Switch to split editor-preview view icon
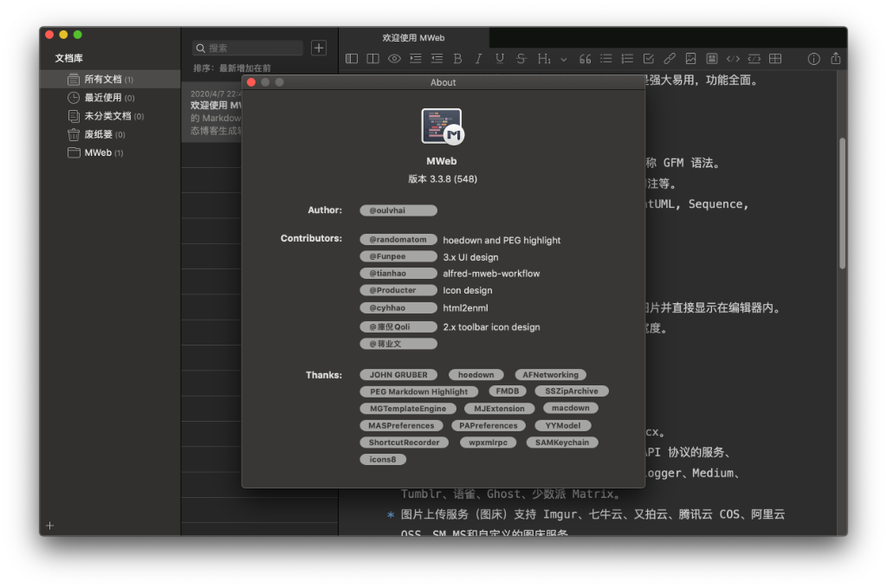Viewport: 887px width, 588px height. (372, 59)
